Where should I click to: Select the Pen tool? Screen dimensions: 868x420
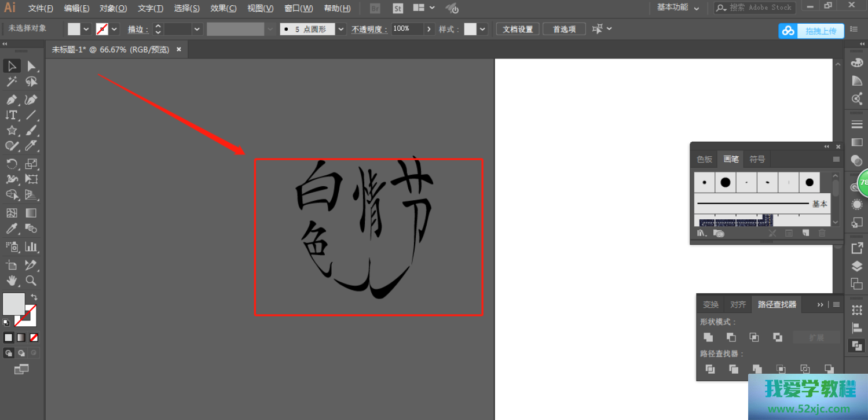[12, 100]
